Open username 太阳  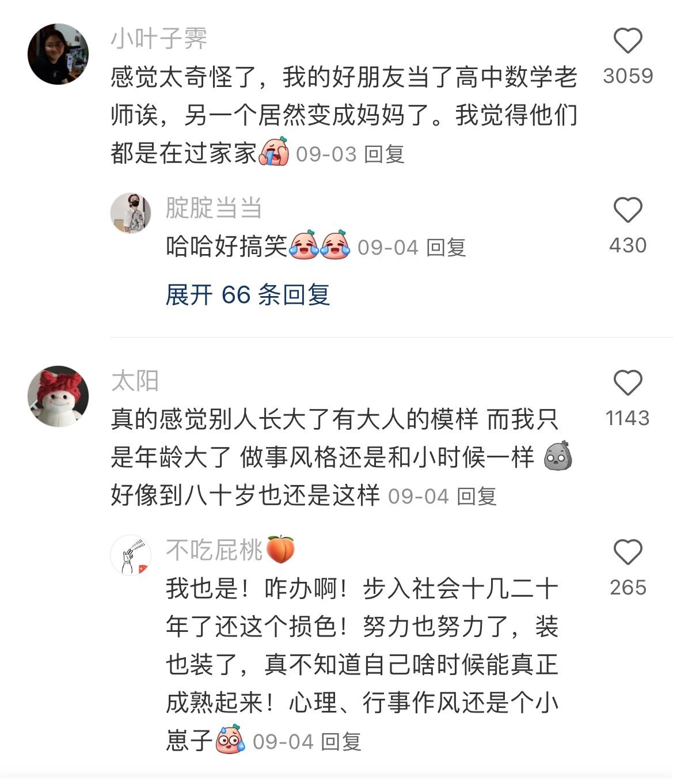click(x=135, y=381)
